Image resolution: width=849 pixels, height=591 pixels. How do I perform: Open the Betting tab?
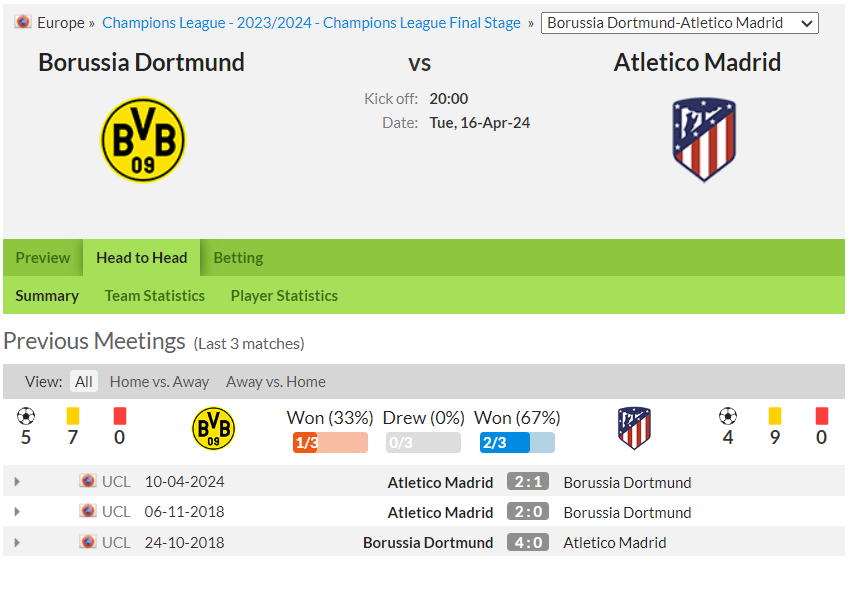point(238,258)
